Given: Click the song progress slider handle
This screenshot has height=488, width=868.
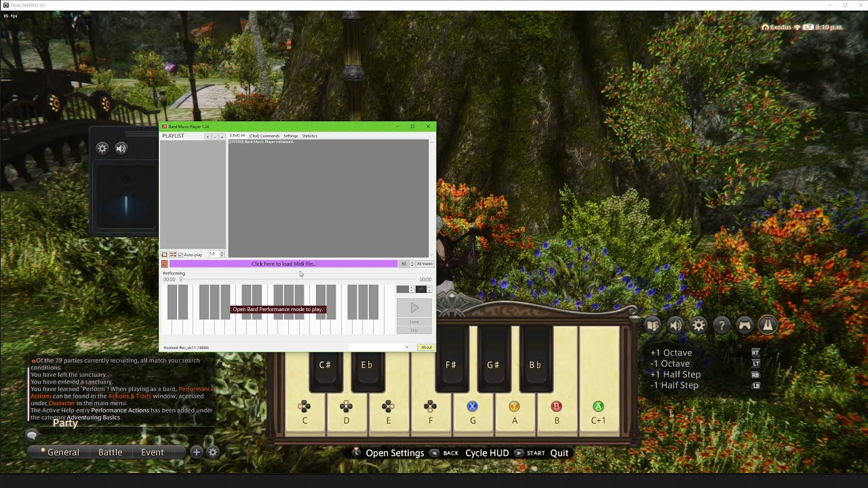Looking at the screenshot, I should [x=180, y=279].
